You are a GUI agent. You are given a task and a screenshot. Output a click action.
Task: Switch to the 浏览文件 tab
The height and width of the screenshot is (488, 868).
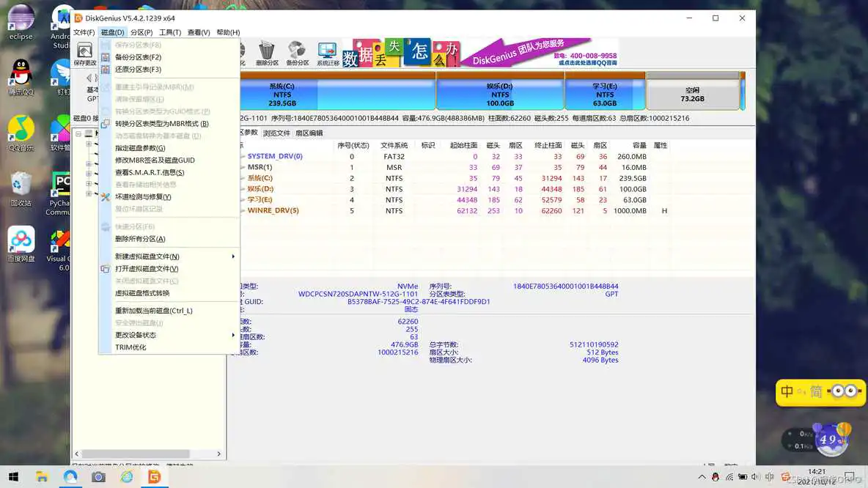[x=276, y=133]
